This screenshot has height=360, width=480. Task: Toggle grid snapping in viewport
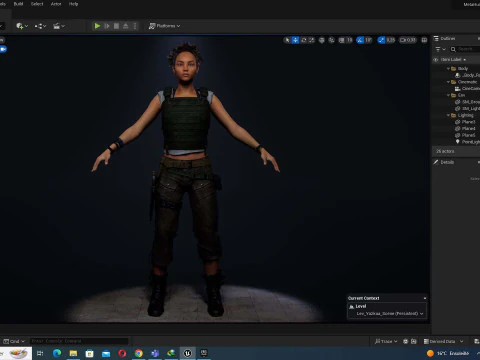[x=341, y=40]
